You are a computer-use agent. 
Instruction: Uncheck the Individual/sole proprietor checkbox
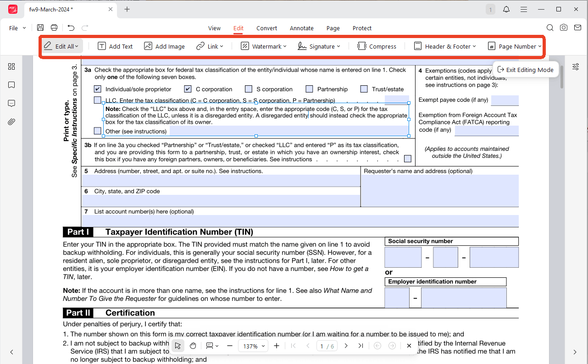point(98,89)
